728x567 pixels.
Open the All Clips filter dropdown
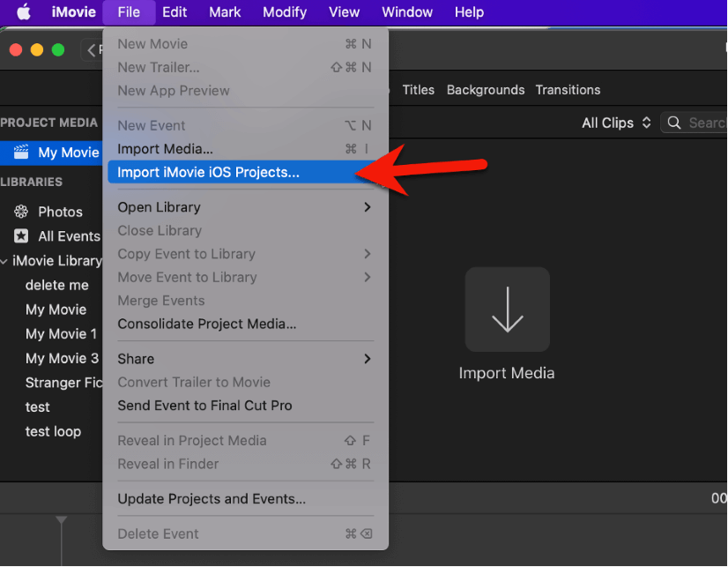616,123
